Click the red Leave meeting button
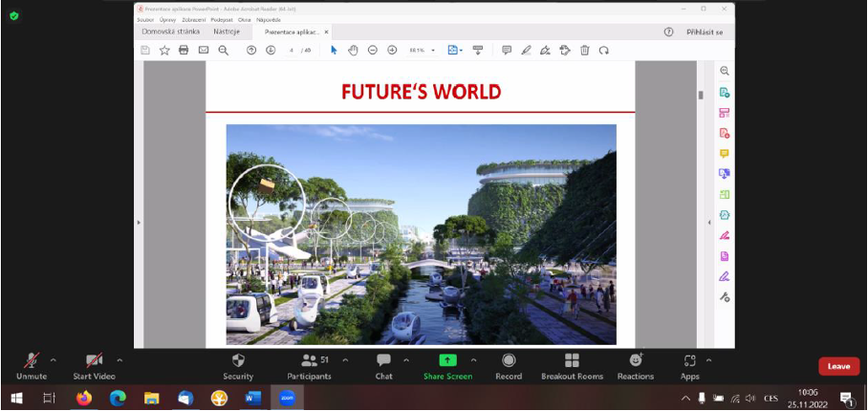 838,366
